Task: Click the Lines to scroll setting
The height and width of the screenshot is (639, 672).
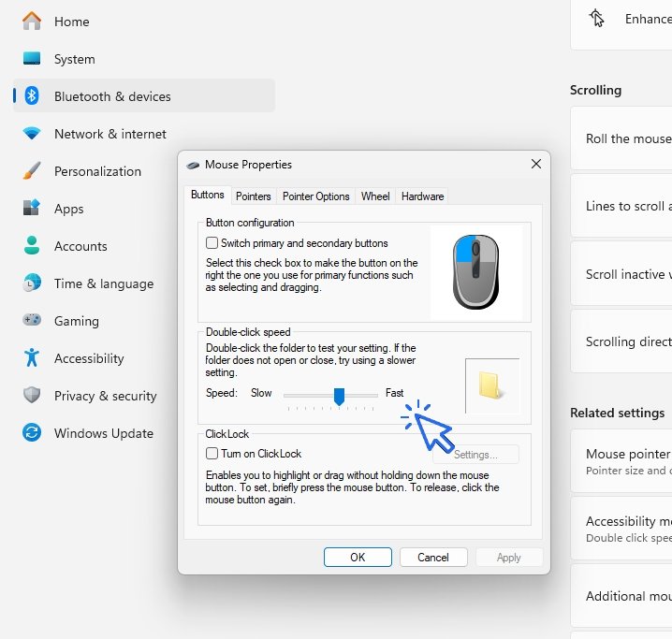Action: click(x=621, y=206)
